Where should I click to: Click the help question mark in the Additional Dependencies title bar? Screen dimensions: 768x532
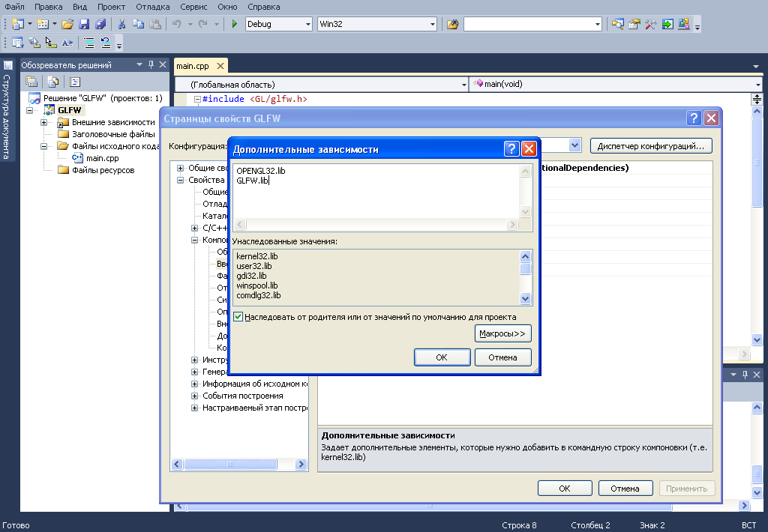pos(511,148)
